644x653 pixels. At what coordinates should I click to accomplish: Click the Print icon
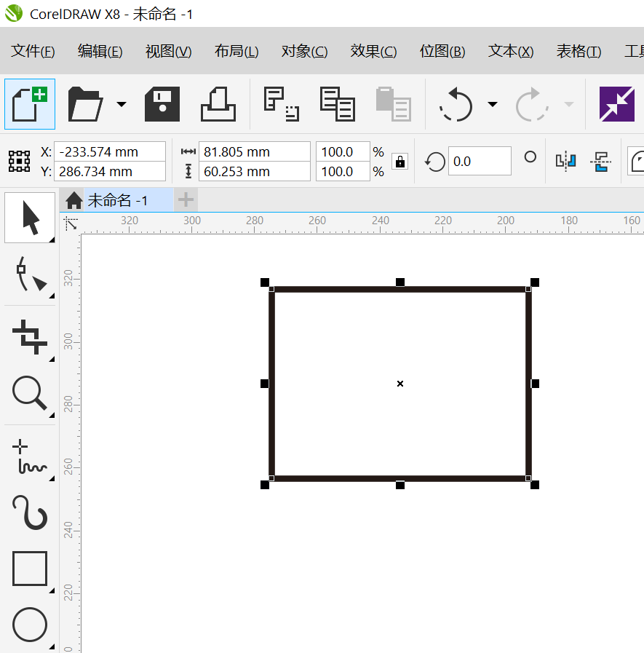(x=218, y=104)
